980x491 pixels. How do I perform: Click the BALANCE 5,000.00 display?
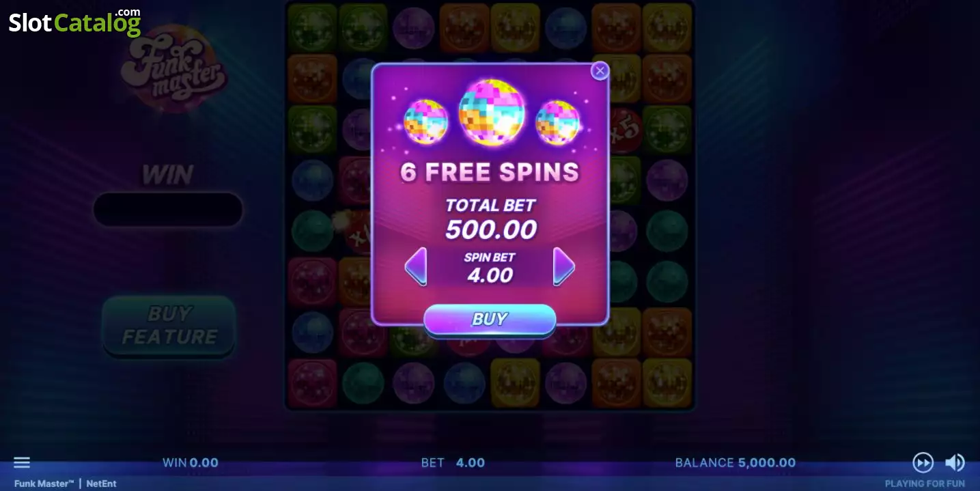(736, 462)
